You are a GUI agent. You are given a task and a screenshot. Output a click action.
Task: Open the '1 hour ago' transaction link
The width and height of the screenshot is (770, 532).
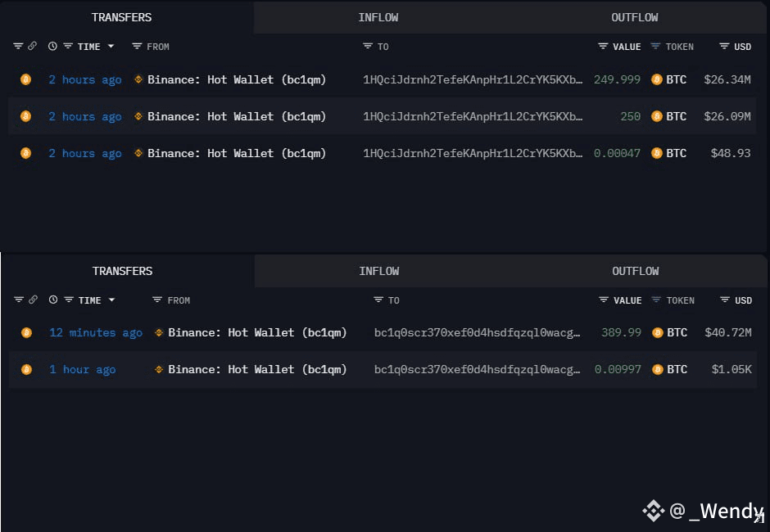pos(83,370)
